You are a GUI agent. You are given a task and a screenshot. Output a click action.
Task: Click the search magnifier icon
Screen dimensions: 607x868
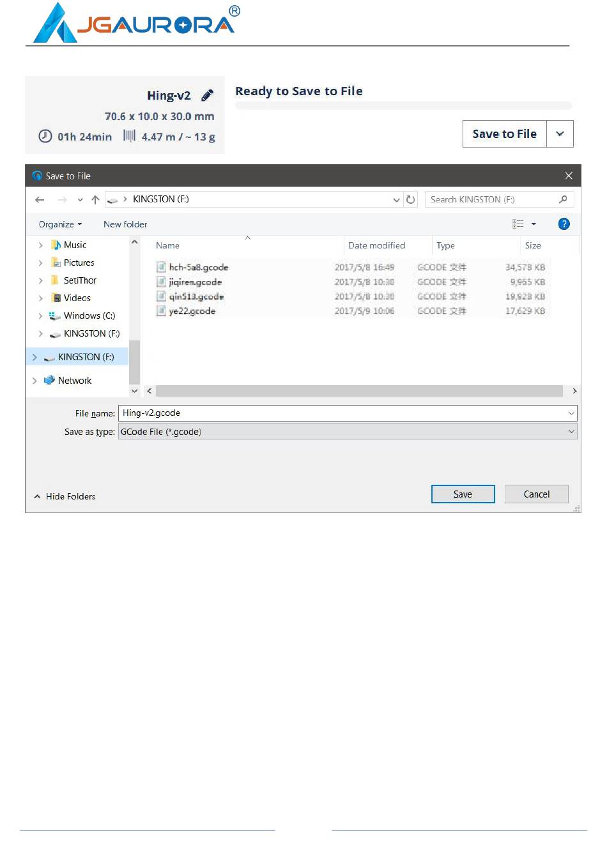click(563, 200)
